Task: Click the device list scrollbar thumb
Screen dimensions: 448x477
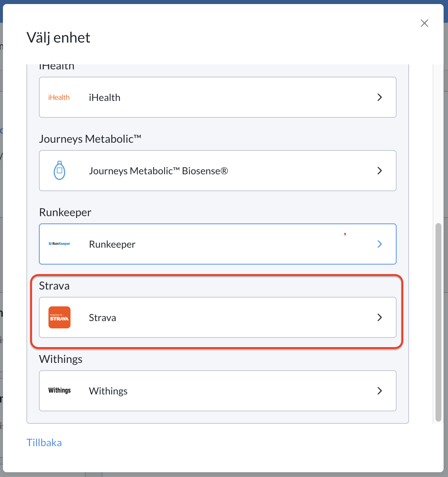Action: click(438, 322)
